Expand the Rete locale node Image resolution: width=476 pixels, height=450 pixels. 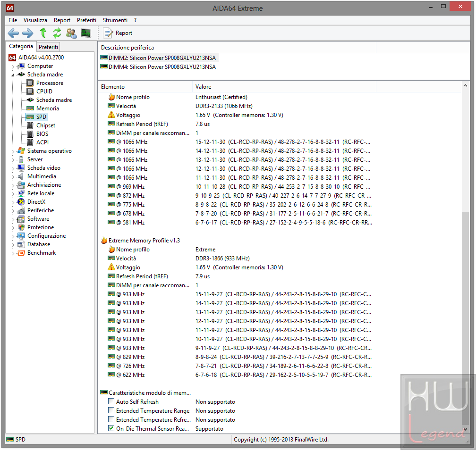[13, 194]
